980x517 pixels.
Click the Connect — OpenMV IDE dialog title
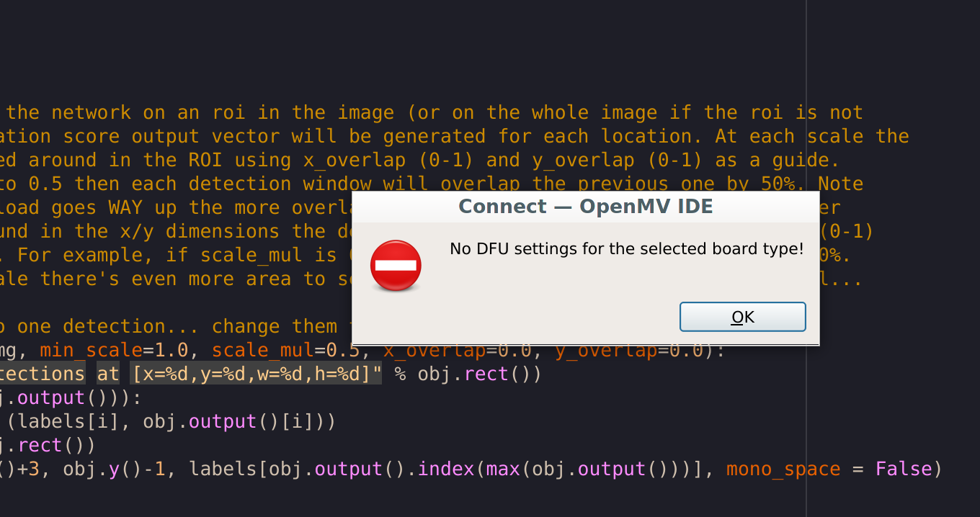click(x=584, y=207)
